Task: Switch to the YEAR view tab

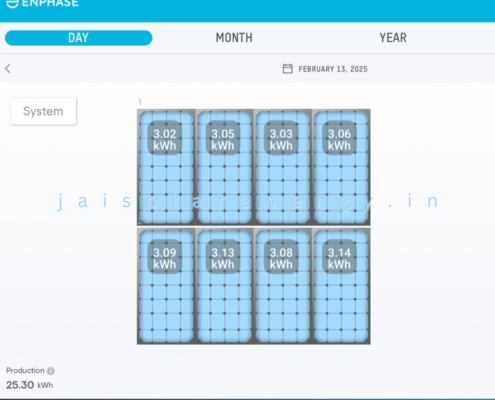Action: point(393,38)
